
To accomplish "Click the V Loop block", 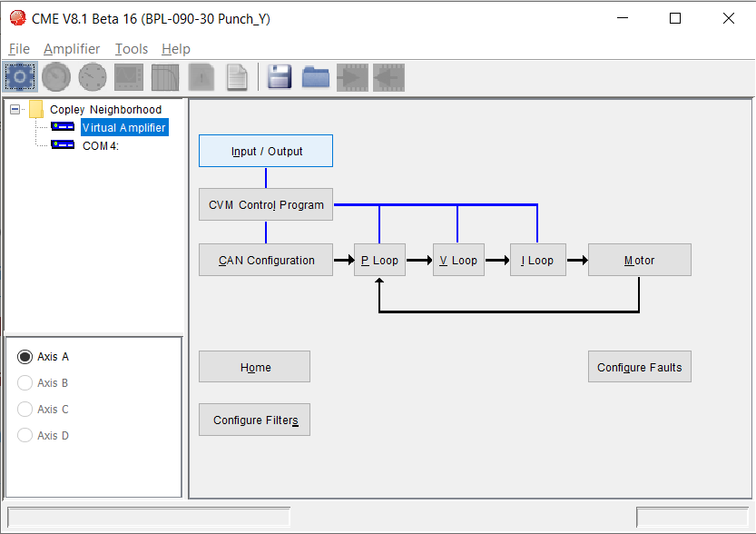I will point(458,260).
